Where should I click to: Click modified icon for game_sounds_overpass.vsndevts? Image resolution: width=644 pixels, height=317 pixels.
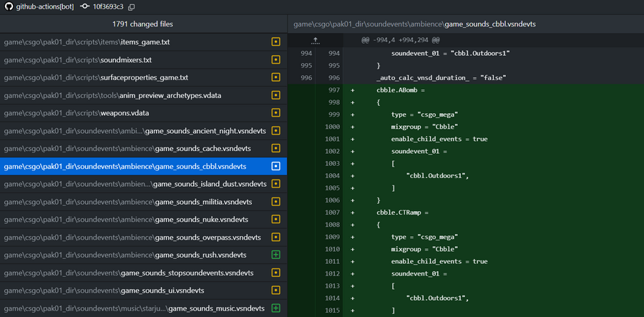click(276, 238)
